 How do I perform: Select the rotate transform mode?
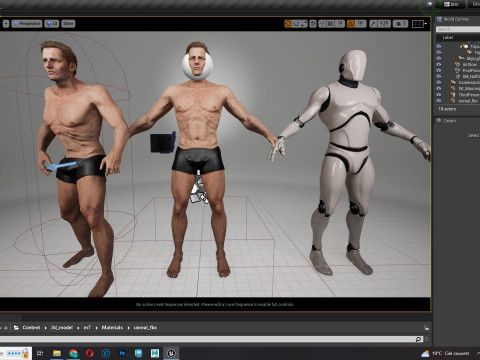click(x=296, y=24)
